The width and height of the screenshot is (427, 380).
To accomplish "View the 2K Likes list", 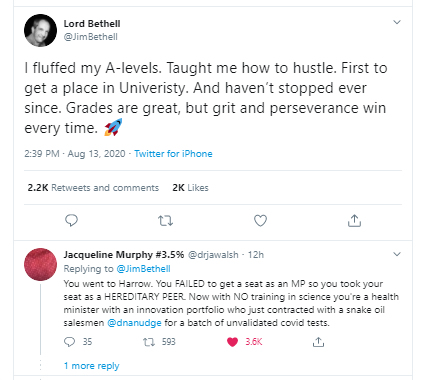I will coord(190,188).
